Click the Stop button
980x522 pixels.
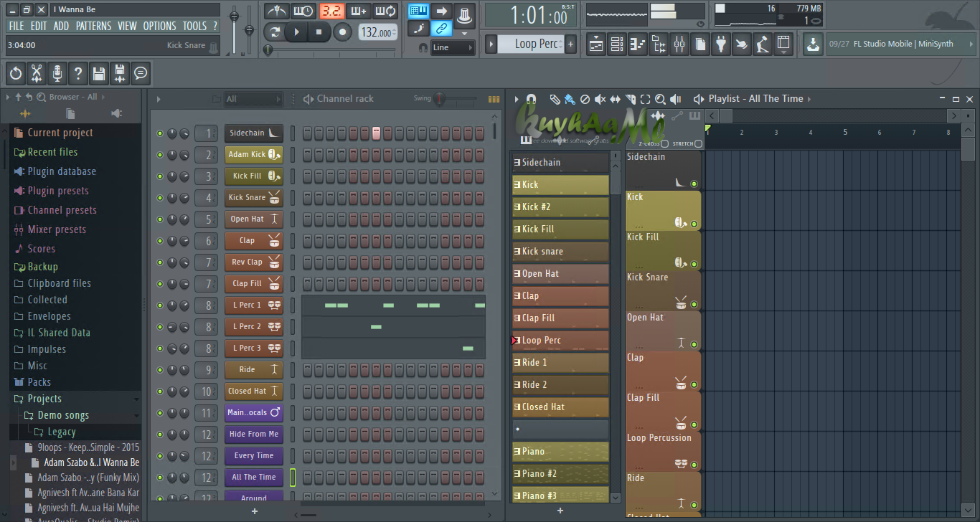[x=320, y=32]
